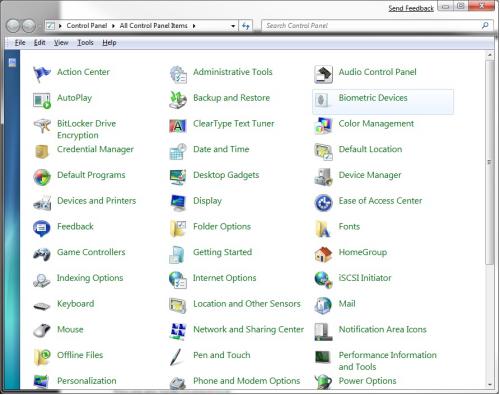
Task: Click the Audio Control Panel icon
Action: pos(323,74)
